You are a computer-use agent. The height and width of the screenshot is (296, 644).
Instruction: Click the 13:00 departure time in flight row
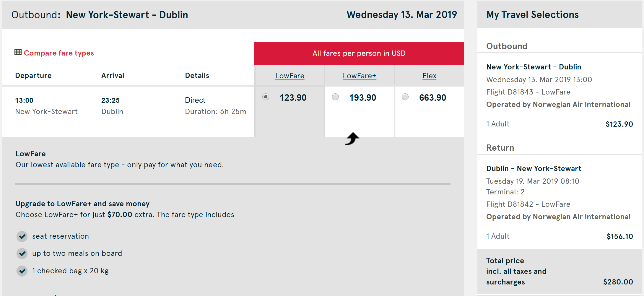click(x=24, y=100)
